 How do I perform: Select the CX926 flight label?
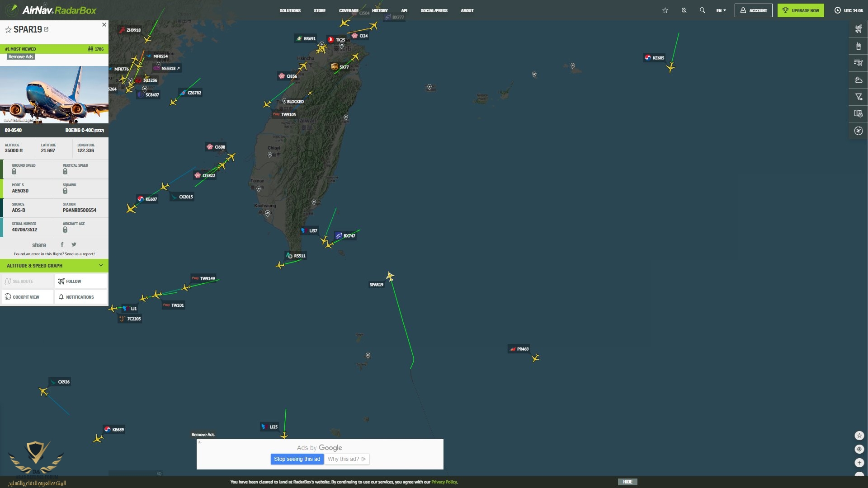pos(60,382)
